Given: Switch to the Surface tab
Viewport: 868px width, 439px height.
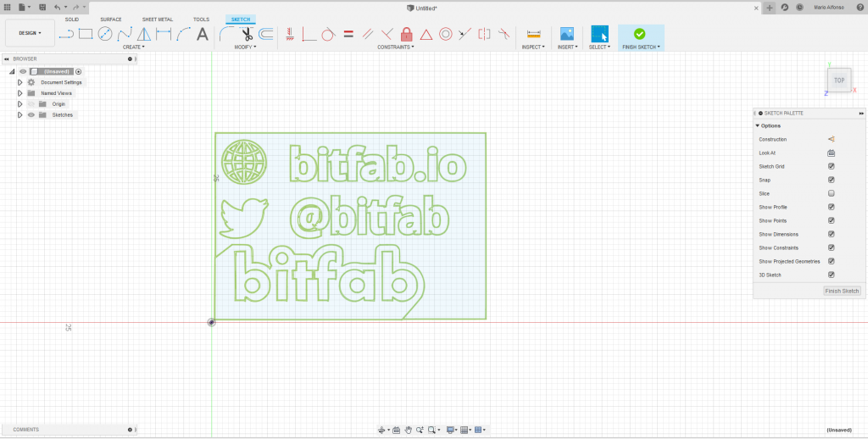Looking at the screenshot, I should coord(111,19).
